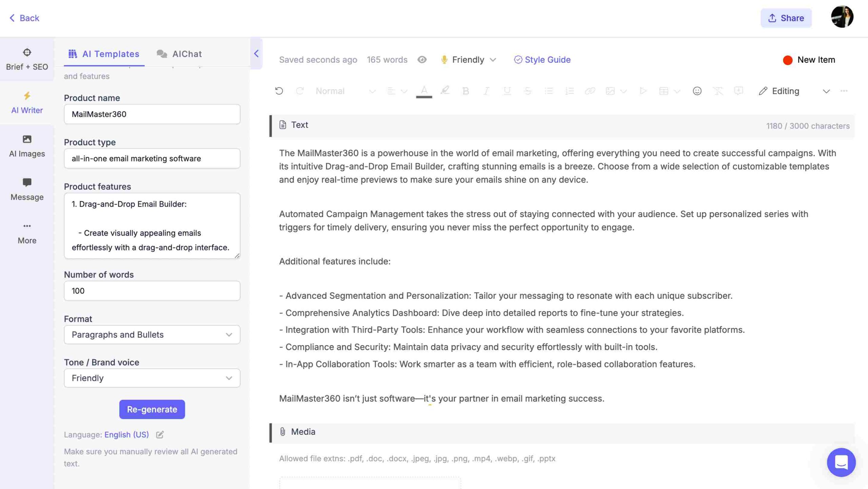Toggle underline formatting on text
This screenshot has height=489, width=868.
(506, 91)
